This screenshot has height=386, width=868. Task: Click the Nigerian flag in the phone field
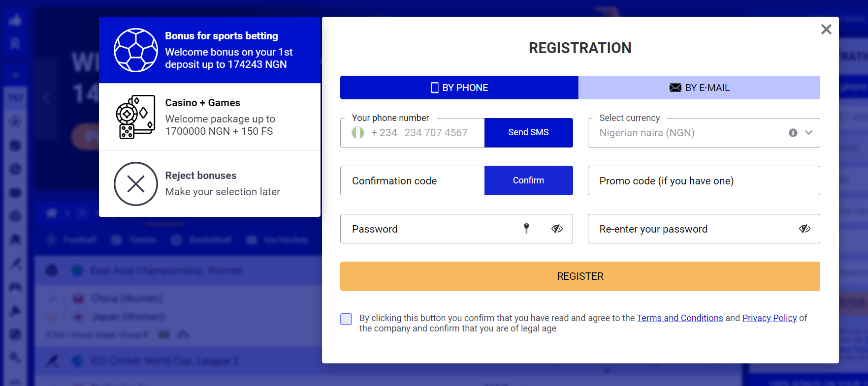click(x=358, y=132)
